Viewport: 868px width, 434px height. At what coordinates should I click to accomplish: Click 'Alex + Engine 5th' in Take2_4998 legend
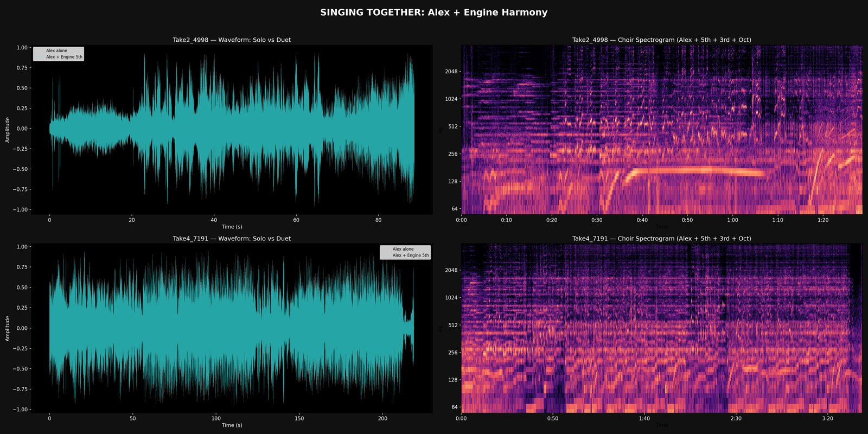(x=64, y=57)
